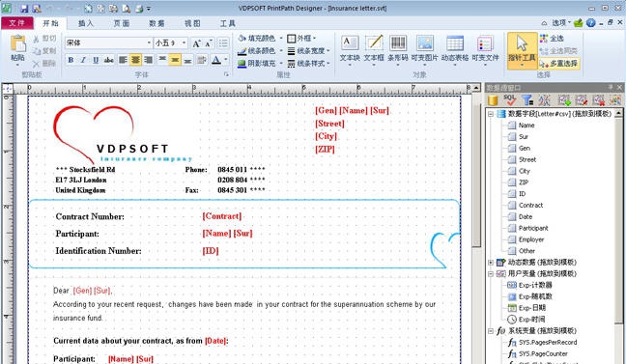The width and height of the screenshot is (626, 364).
Task: Open the File (文件) menu
Action: 16,23
